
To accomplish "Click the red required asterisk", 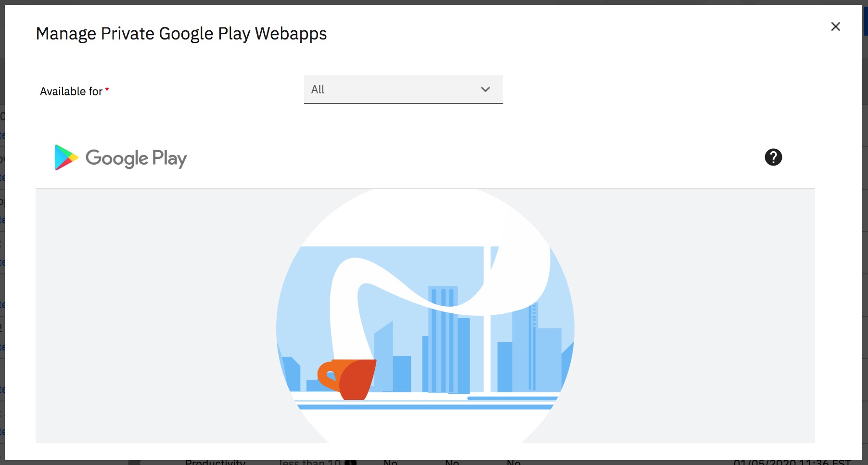I will (x=107, y=90).
